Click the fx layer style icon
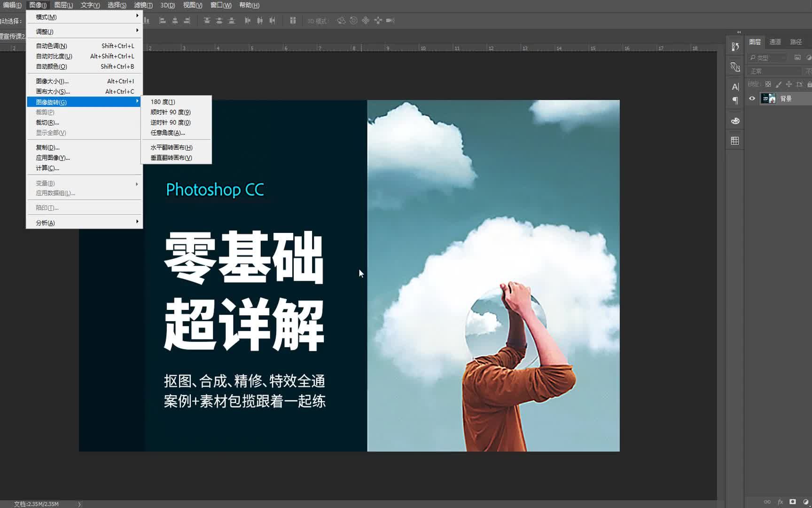 pos(780,501)
